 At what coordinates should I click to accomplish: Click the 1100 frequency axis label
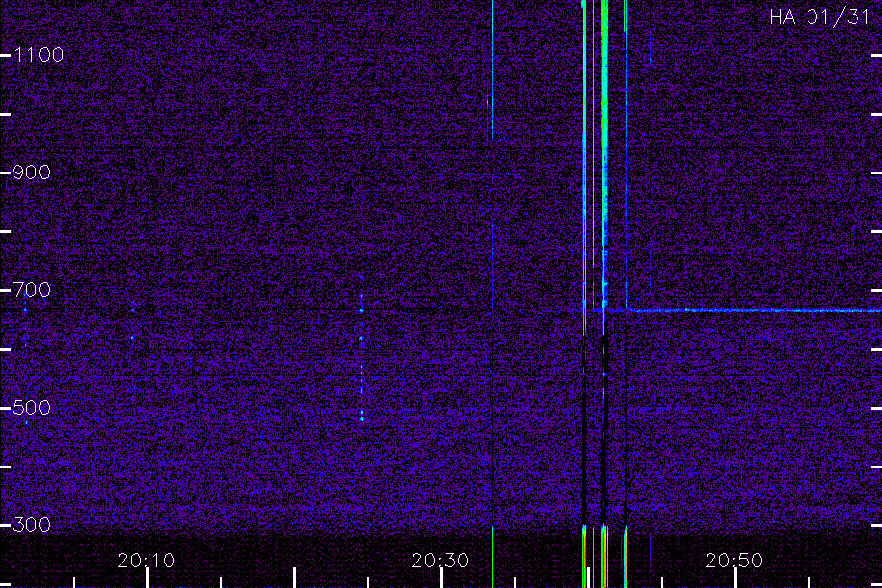click(38, 55)
